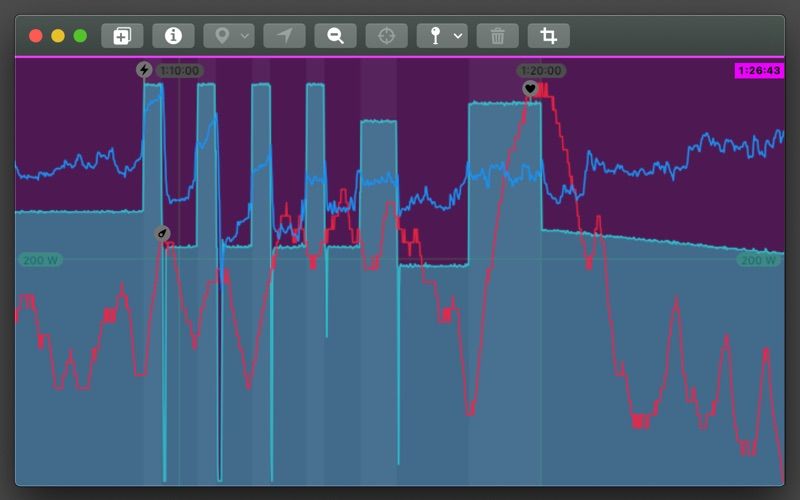The image size is (800, 500).
Task: Zoom out with the magnifier button
Action: [x=335, y=36]
